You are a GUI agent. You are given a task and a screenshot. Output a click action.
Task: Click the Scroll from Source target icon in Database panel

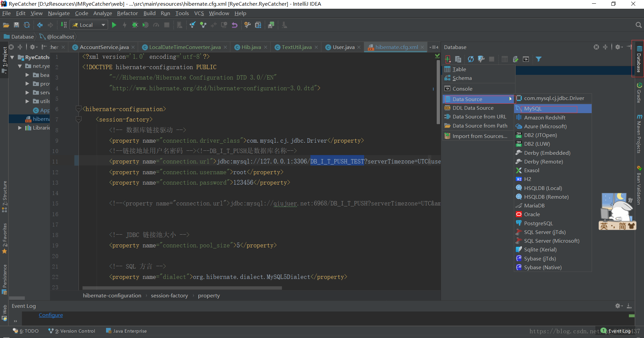point(596,47)
